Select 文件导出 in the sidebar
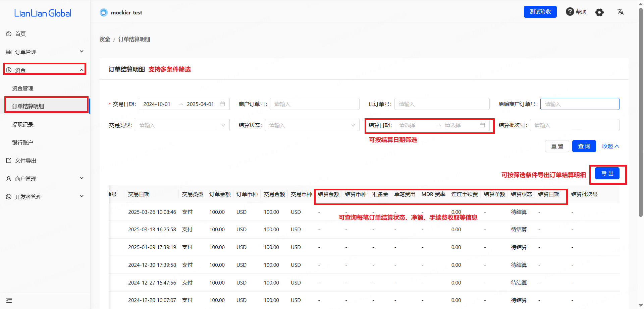Image resolution: width=644 pixels, height=309 pixels. coord(25,161)
